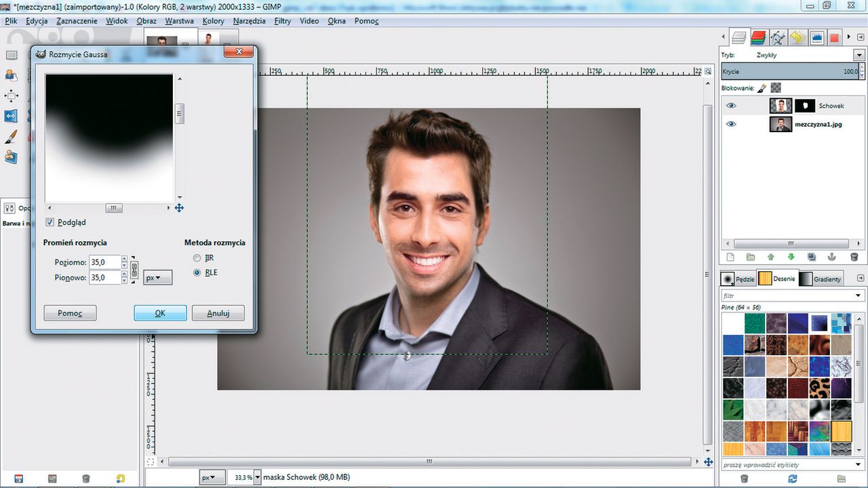This screenshot has height=488, width=868.
Task: Open the Layers tab in dock
Action: pos(739,37)
